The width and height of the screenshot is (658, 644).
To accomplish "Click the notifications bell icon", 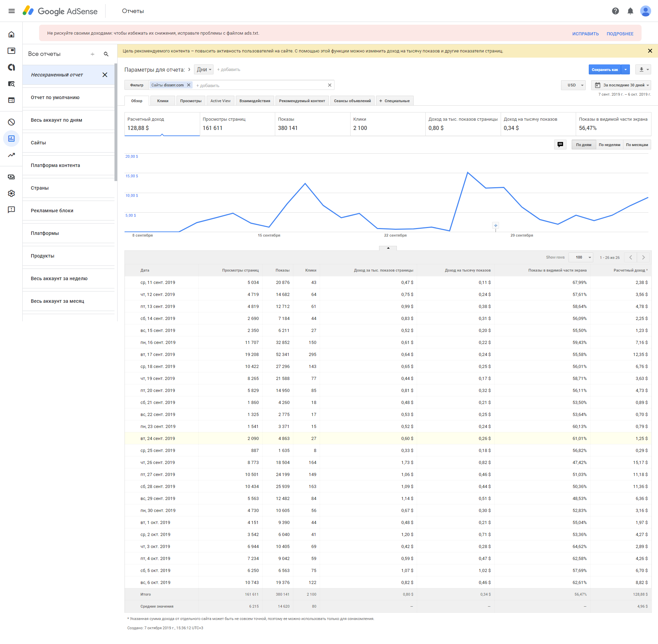I will 630,11.
